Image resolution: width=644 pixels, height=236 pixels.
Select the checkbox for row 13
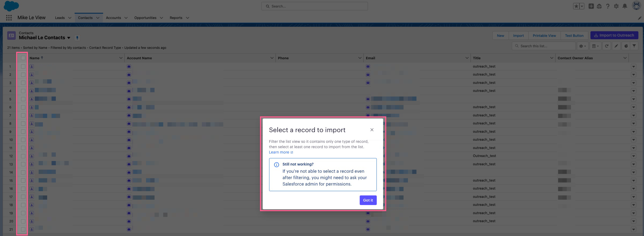(x=23, y=164)
